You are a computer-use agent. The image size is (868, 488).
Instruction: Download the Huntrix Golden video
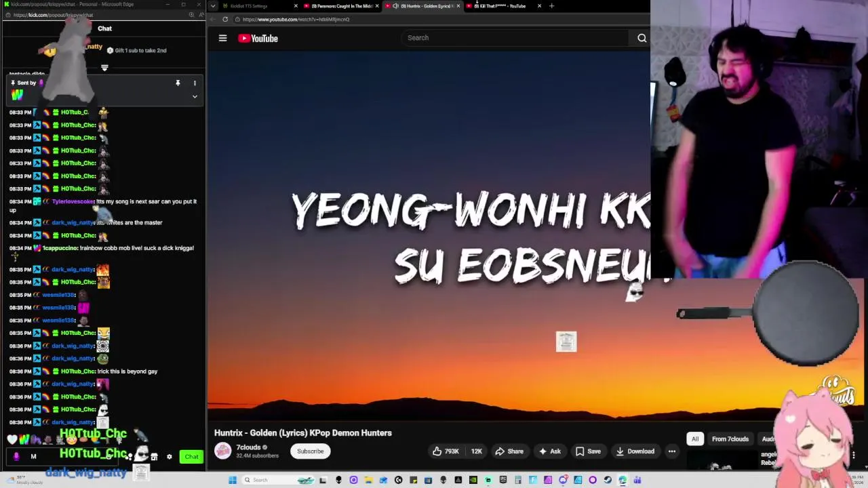pos(635,451)
